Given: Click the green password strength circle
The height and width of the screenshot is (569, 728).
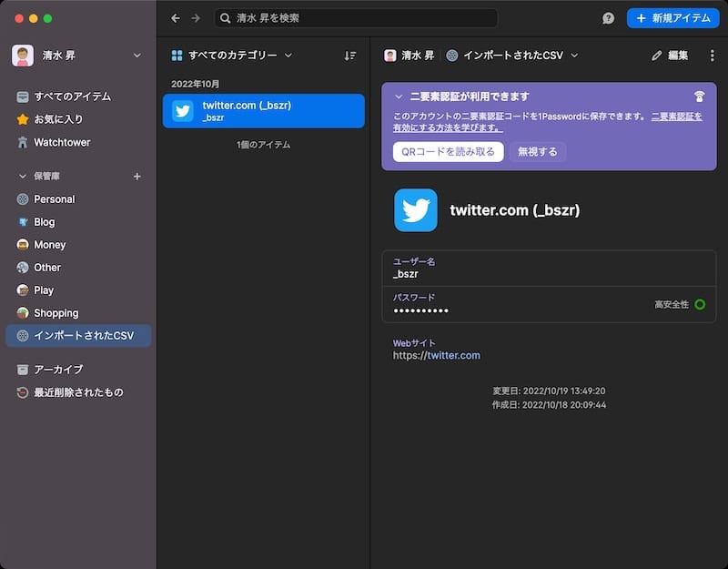Looking at the screenshot, I should [x=700, y=305].
